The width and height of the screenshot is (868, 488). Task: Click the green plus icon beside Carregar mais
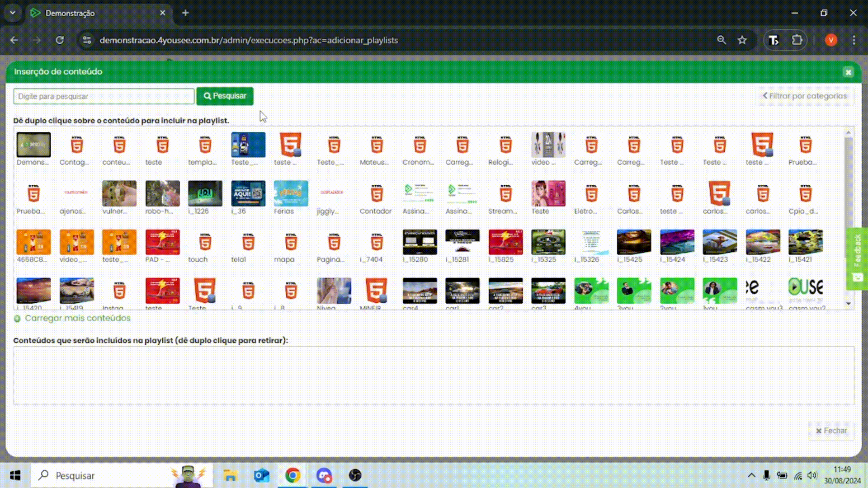[17, 319]
